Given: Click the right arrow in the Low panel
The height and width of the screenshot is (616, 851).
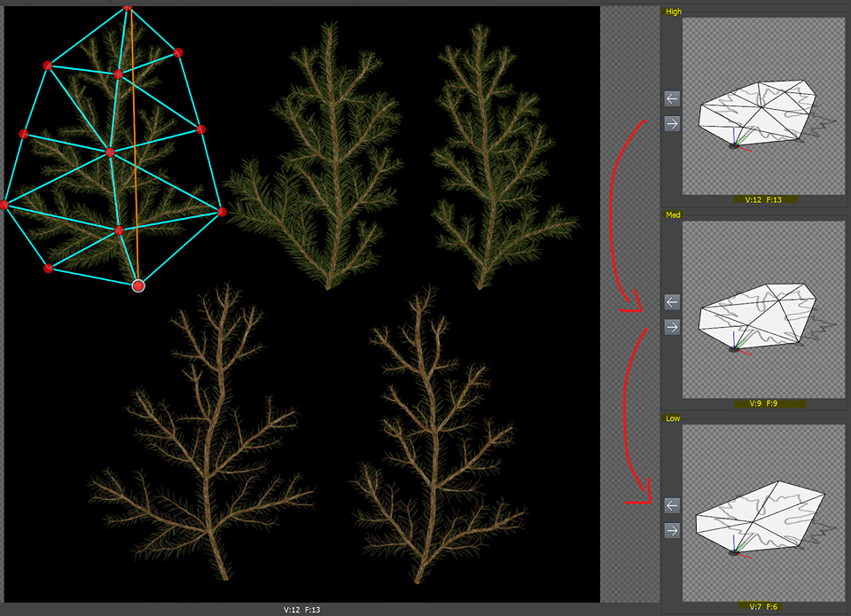Looking at the screenshot, I should click(672, 531).
